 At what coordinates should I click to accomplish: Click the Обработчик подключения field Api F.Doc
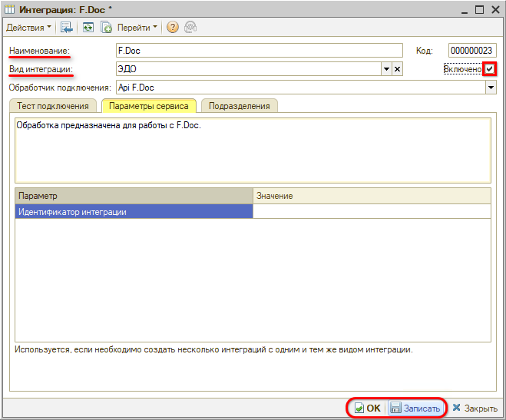[x=301, y=88]
